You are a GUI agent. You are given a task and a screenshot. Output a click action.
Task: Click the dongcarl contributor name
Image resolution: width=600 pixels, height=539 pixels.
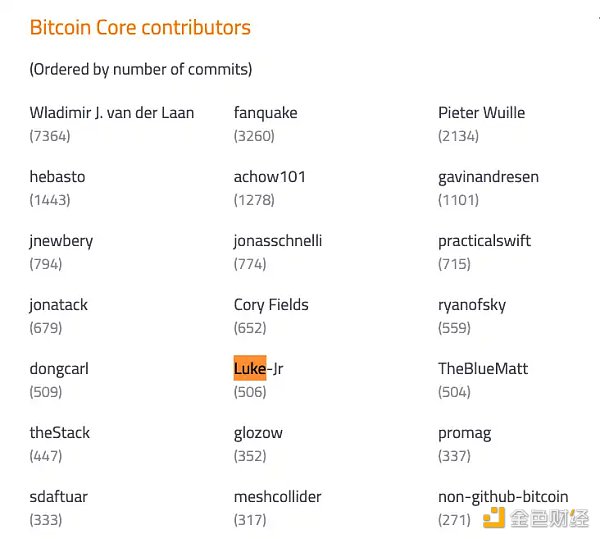(x=59, y=369)
